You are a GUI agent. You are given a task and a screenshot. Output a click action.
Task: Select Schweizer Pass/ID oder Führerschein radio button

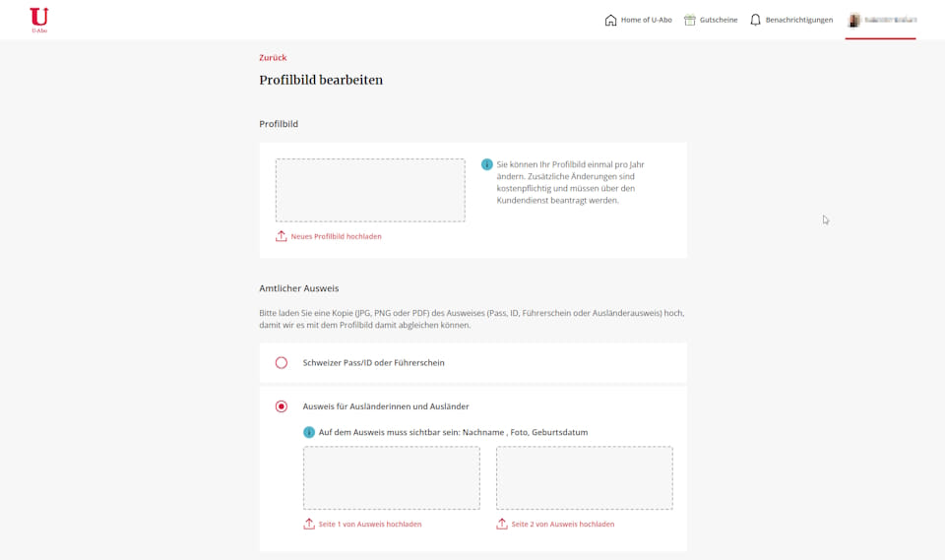(x=282, y=362)
